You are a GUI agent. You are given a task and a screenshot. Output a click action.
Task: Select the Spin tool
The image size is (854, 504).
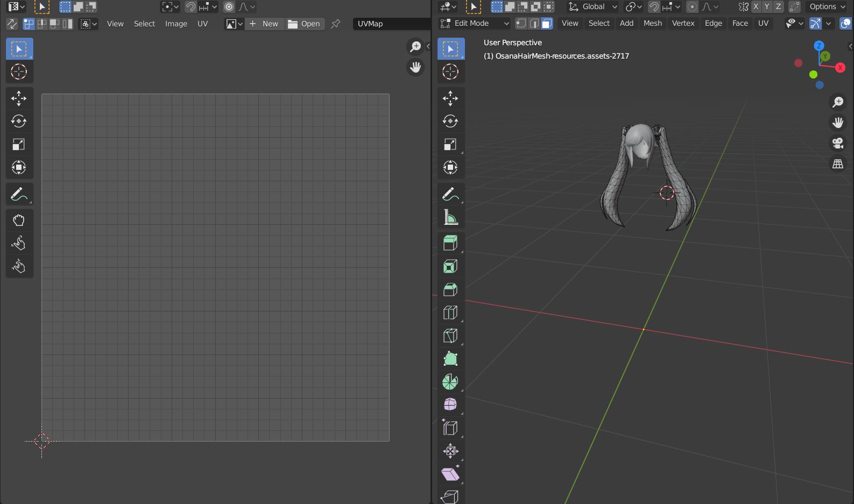(x=450, y=382)
